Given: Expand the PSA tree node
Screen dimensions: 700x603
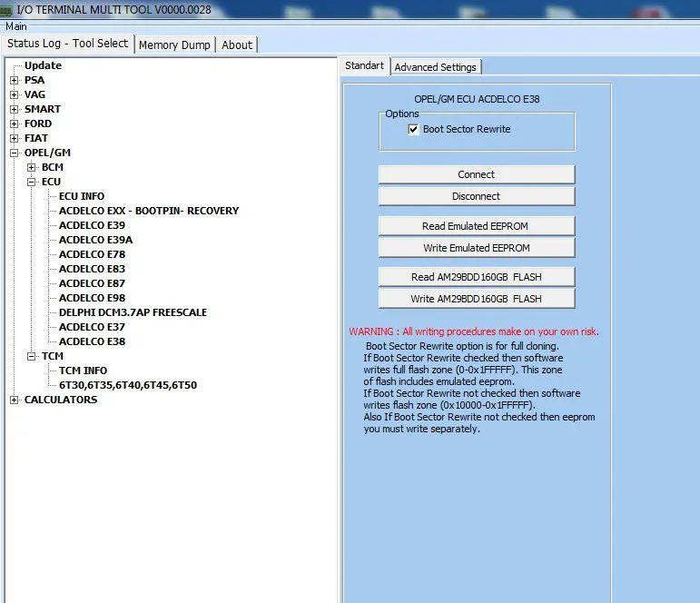Looking at the screenshot, I should pos(15,80).
